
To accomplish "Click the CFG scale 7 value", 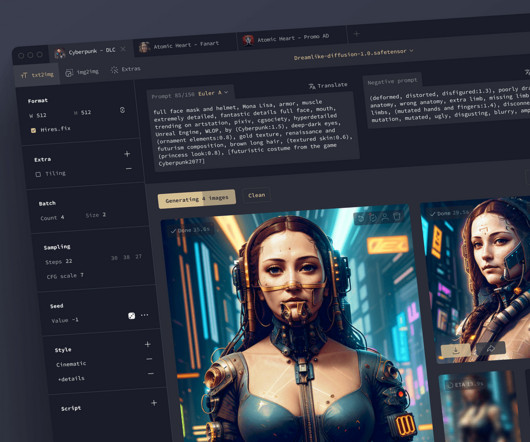I will click(x=65, y=276).
